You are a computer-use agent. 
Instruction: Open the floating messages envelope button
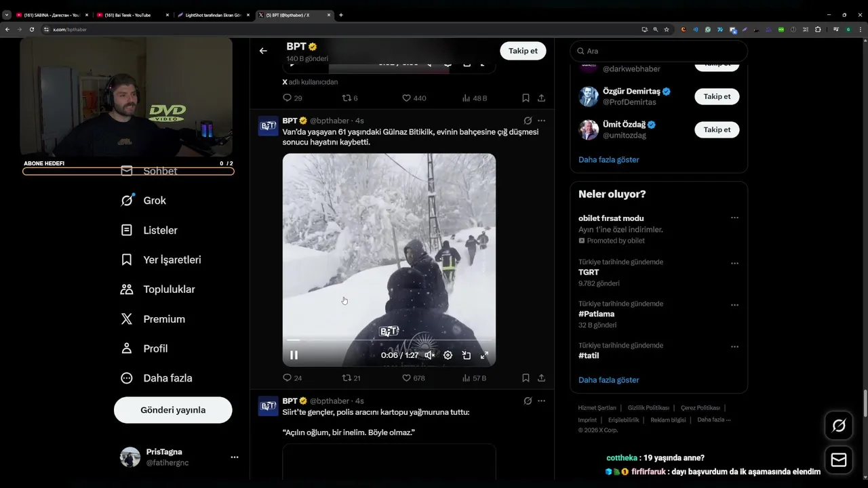click(x=839, y=460)
